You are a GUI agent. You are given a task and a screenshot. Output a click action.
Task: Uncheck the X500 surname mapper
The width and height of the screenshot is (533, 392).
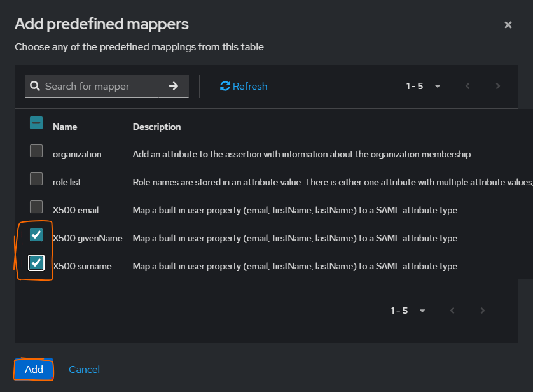click(36, 263)
